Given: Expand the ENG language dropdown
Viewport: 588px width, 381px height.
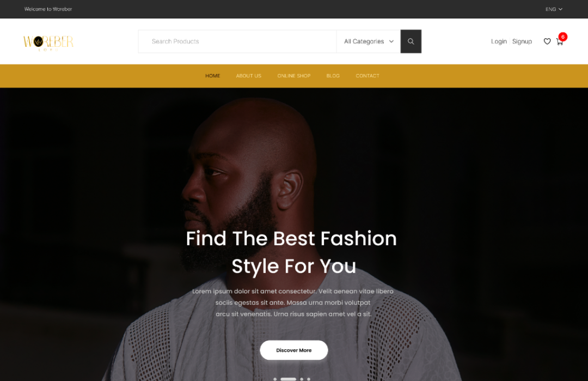Looking at the screenshot, I should click(x=554, y=9).
